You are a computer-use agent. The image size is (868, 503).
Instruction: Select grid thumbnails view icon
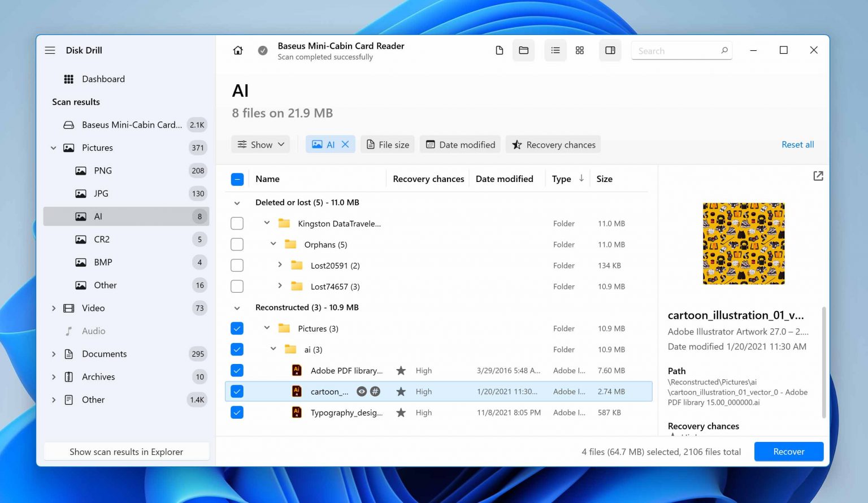580,50
